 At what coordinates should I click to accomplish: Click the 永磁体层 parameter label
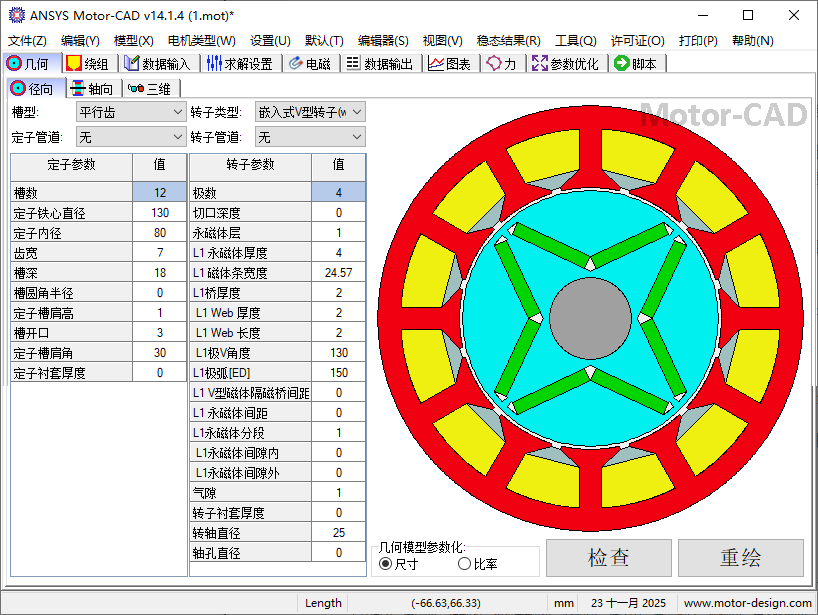216,233
